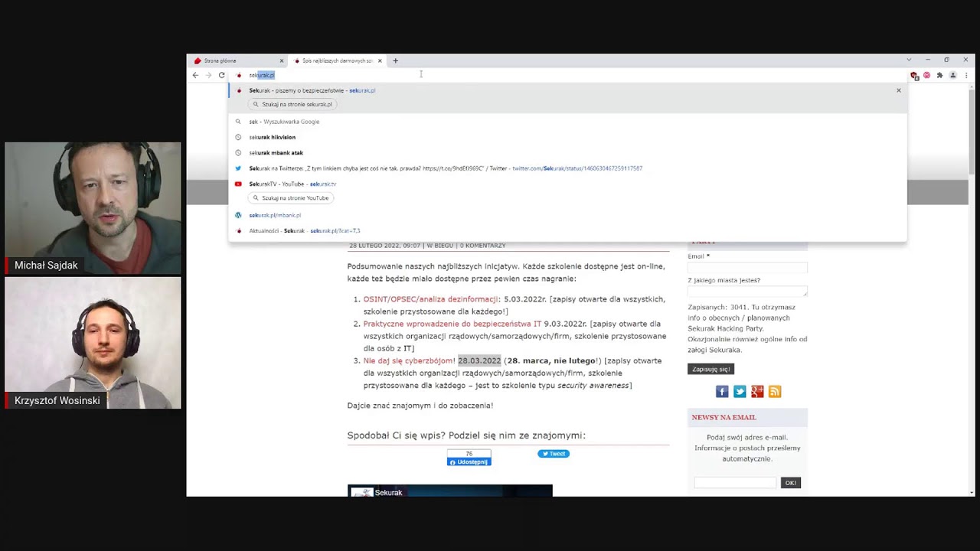This screenshot has width=980, height=551.
Task: Click the 'Z jakiego miasta jesteś?' field
Action: click(747, 292)
